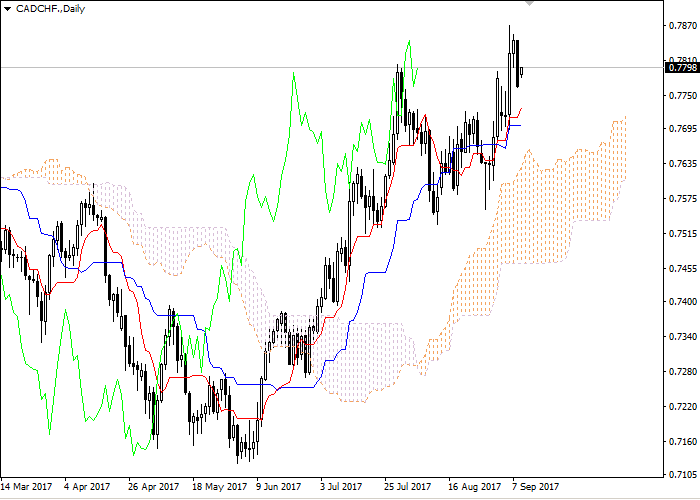Click the CADCHF.,Daily chart title
Image resolution: width=700 pixels, height=500 pixels.
point(50,8)
